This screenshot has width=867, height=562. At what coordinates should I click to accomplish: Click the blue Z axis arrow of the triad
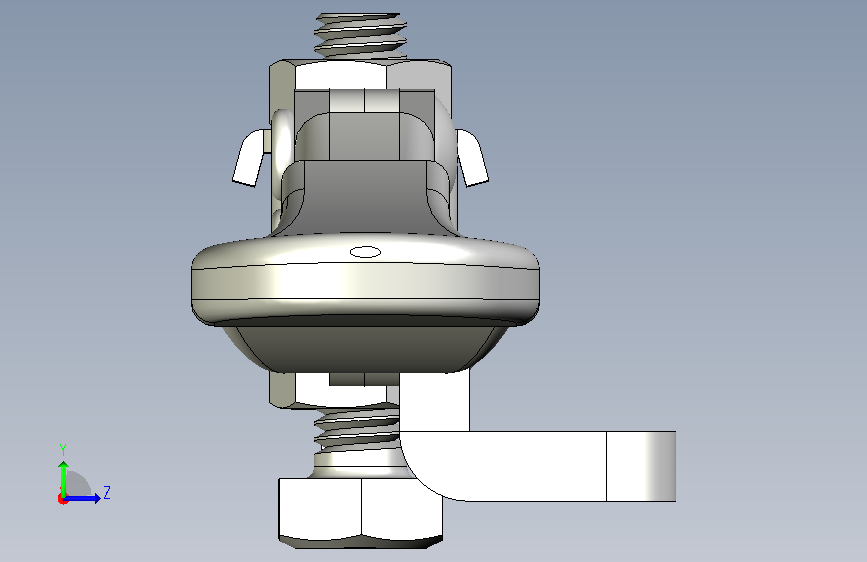point(83,498)
